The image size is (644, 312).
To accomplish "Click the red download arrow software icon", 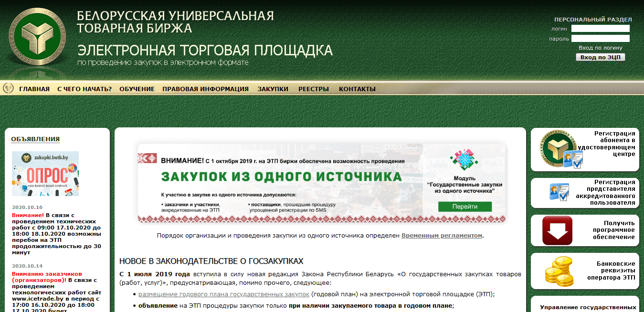I will click(x=557, y=230).
